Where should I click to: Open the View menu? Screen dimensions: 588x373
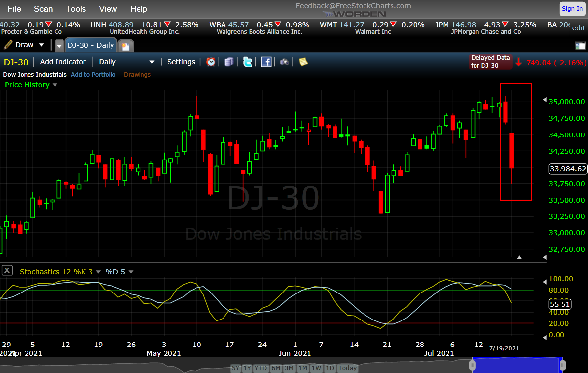point(108,9)
